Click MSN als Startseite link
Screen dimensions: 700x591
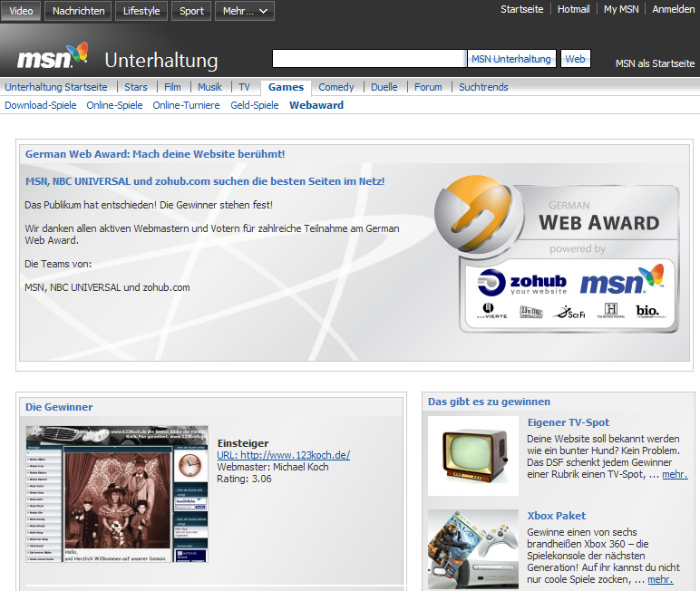point(655,63)
